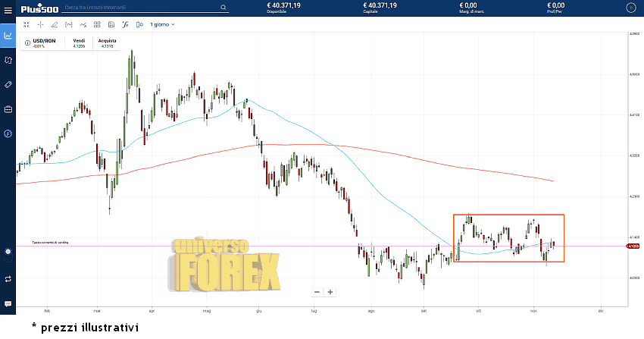The height and width of the screenshot is (339, 644).
Task: Open the multi-chart grid layout icon
Action: [x=97, y=24]
